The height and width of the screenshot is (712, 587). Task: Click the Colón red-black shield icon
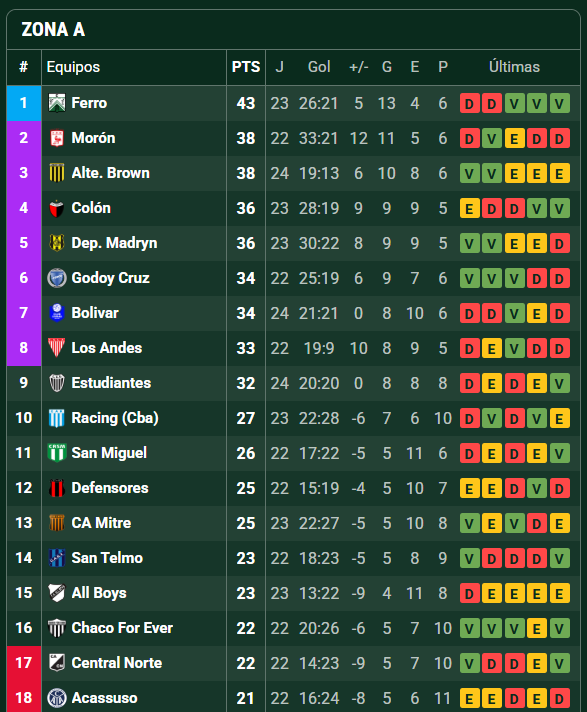click(x=57, y=208)
